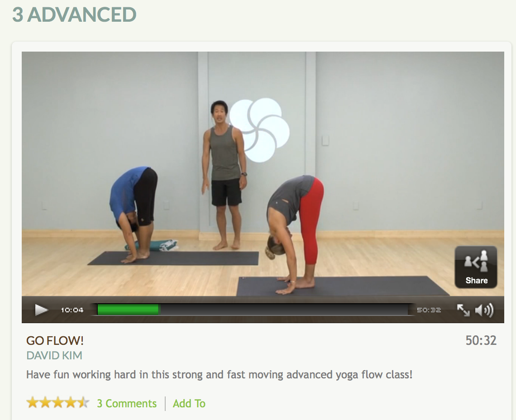Click the green playback progress bar
This screenshot has height=420, width=516.
[129, 310]
